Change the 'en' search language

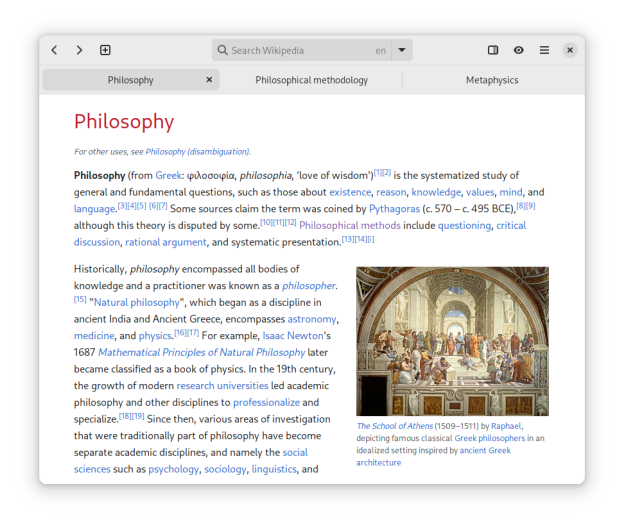tap(380, 50)
